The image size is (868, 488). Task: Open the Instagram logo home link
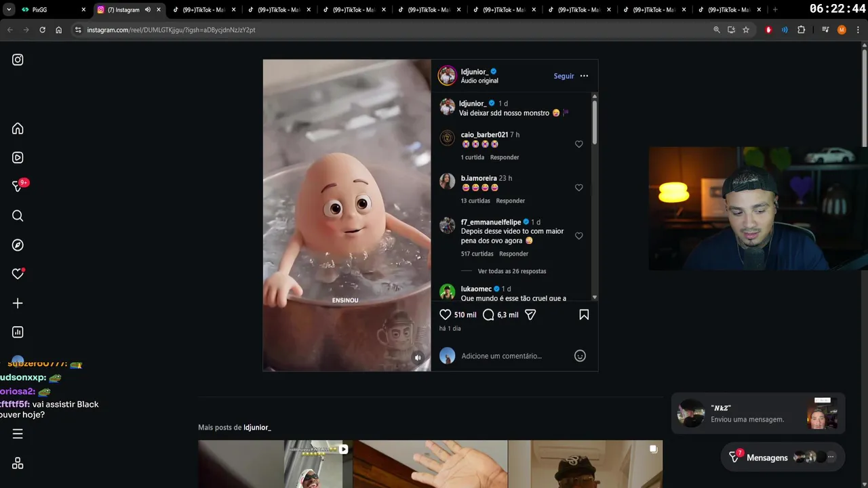coord(18,60)
